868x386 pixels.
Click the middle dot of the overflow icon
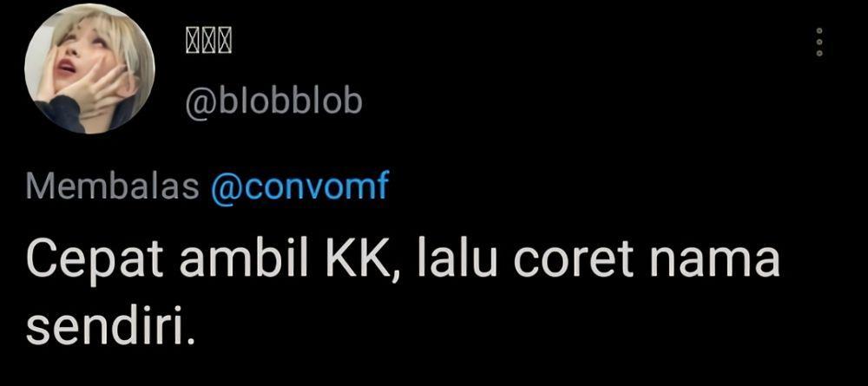click(820, 42)
